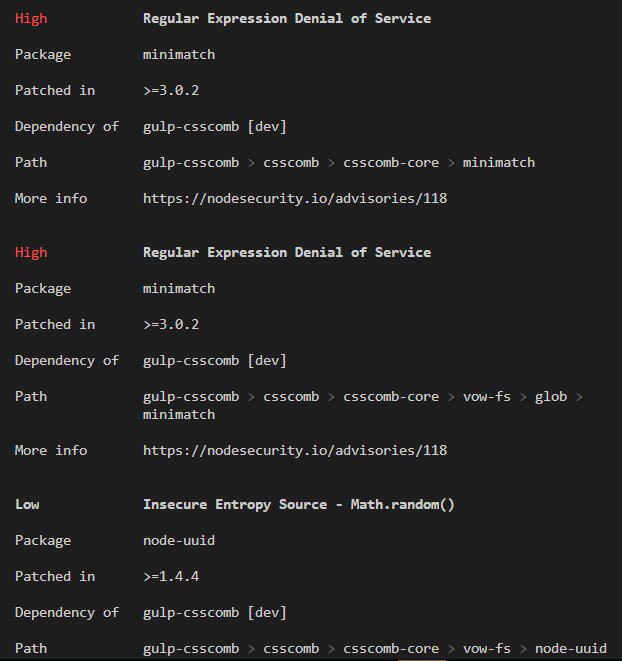
Task: Click the first minimatch package name
Action: [x=179, y=55]
